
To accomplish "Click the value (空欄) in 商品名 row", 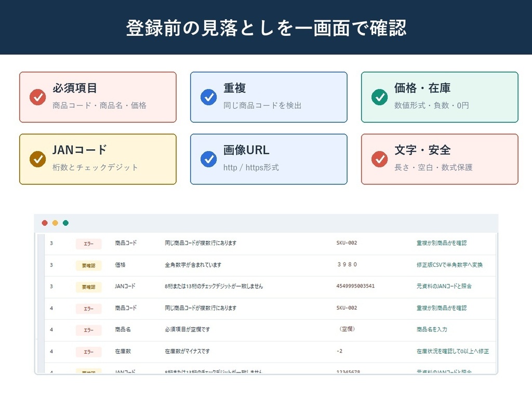I will click(x=347, y=329).
